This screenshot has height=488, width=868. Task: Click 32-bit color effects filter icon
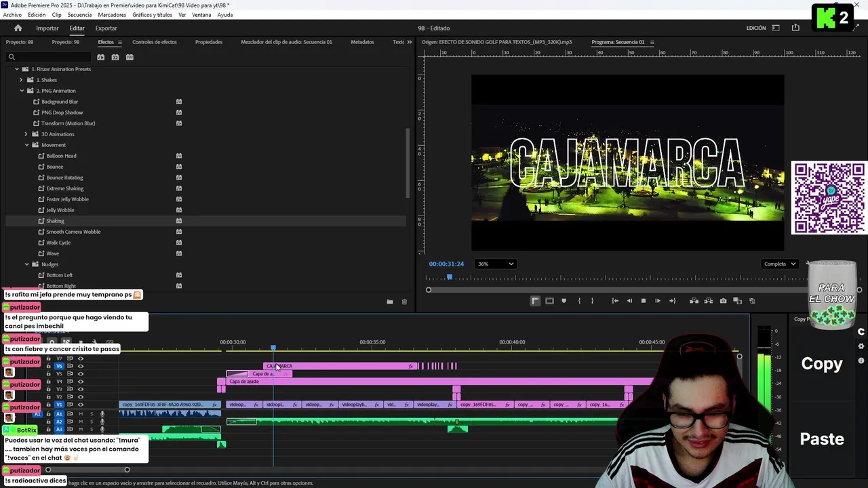(115, 57)
